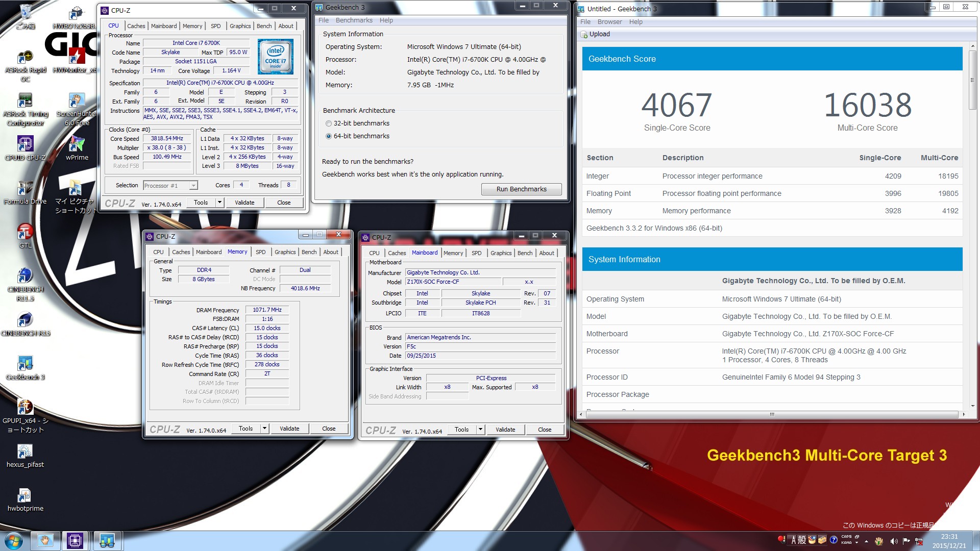
Task: Click BIOS version F5c field
Action: 480,346
